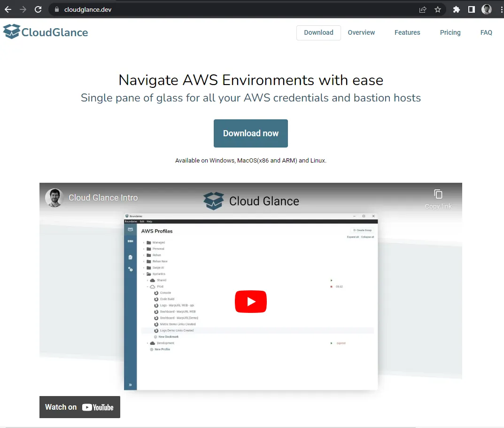Open the Edit menu in Boundaries
The height and width of the screenshot is (428, 504).
coord(141,221)
